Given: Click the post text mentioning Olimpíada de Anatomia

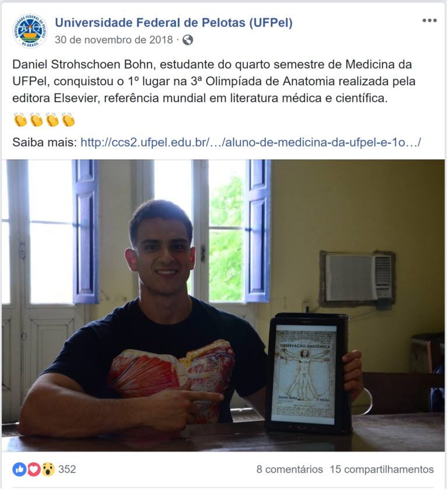Looking at the screenshot, I should pyautogui.click(x=213, y=82).
